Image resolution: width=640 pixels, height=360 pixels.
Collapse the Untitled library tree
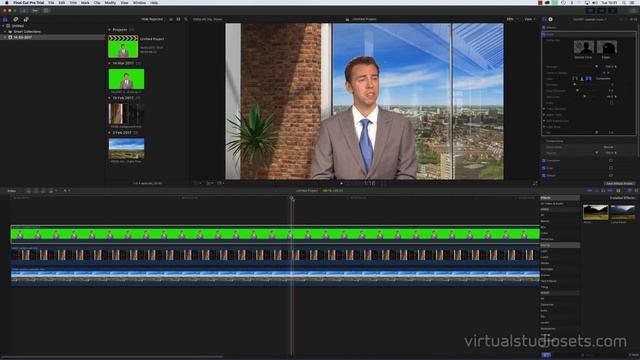[3, 26]
